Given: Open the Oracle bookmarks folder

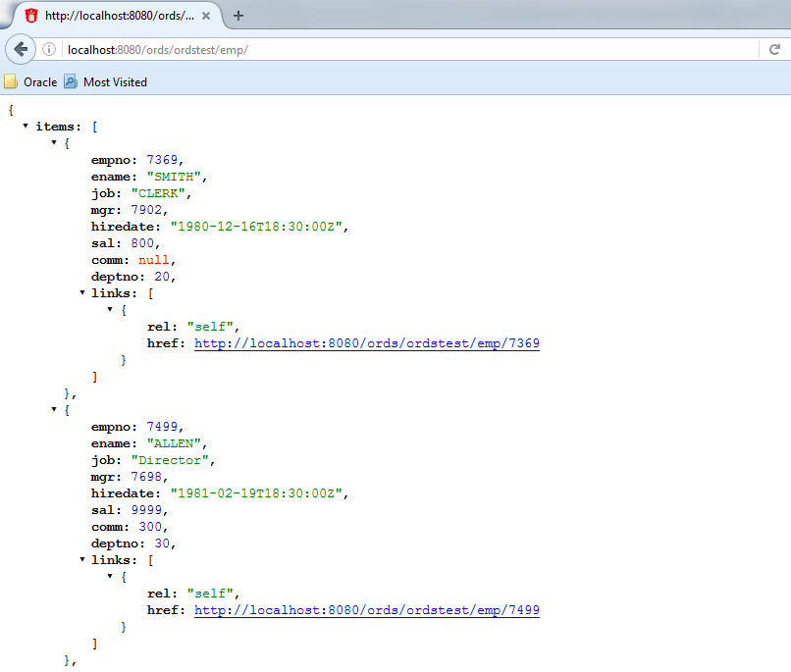Looking at the screenshot, I should [30, 81].
